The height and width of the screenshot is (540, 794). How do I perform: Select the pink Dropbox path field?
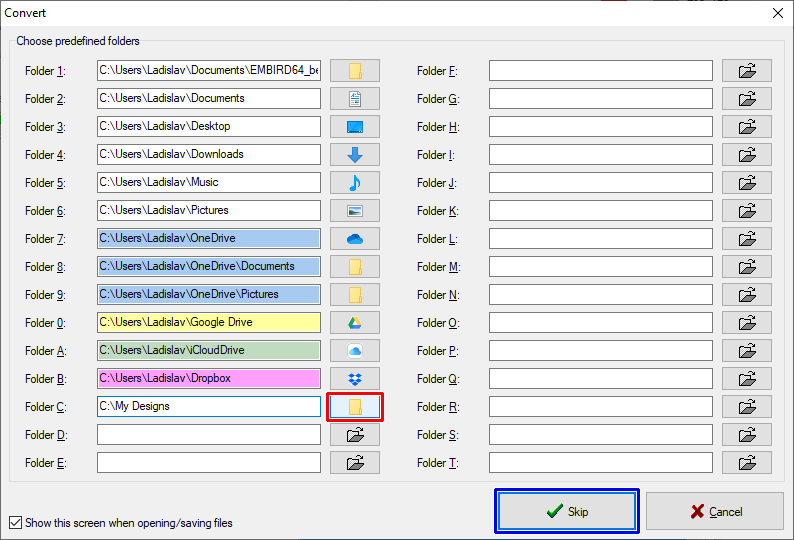[209, 379]
